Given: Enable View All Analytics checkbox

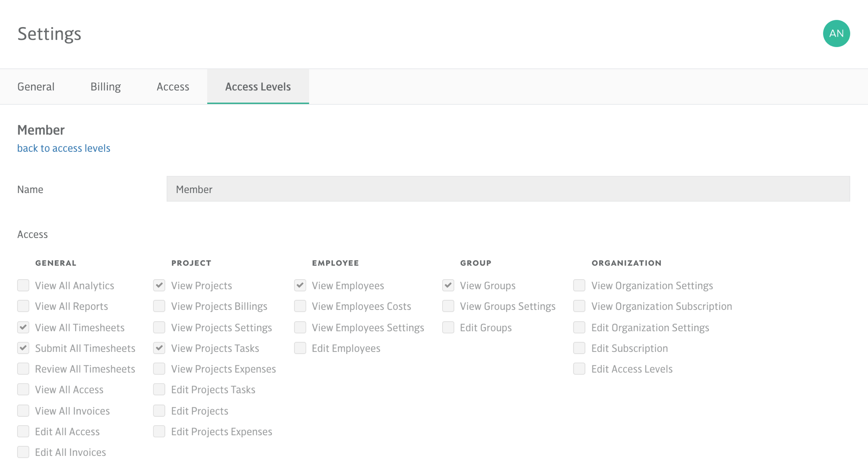Looking at the screenshot, I should 23,285.
